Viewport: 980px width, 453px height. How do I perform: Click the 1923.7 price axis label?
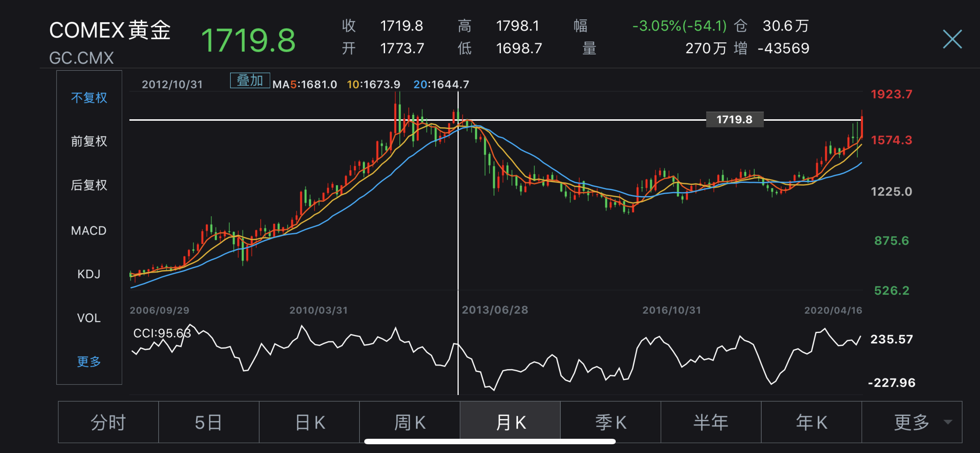pos(891,94)
